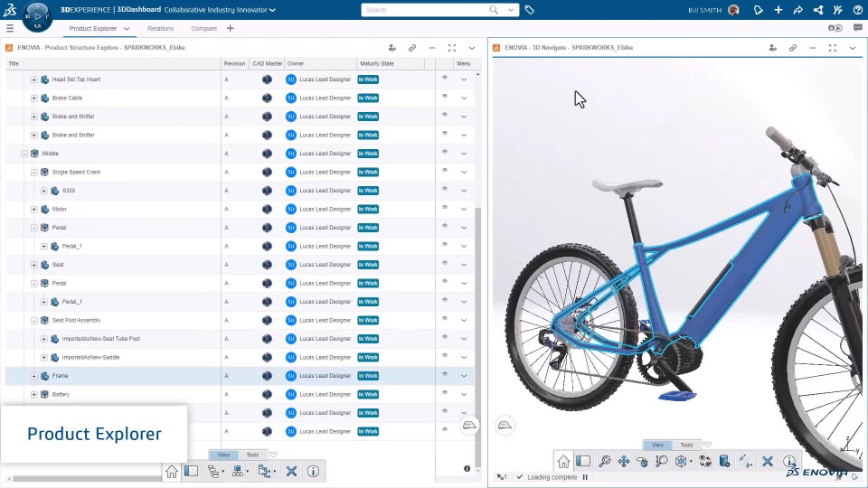Open the social network share icon

(817, 9)
